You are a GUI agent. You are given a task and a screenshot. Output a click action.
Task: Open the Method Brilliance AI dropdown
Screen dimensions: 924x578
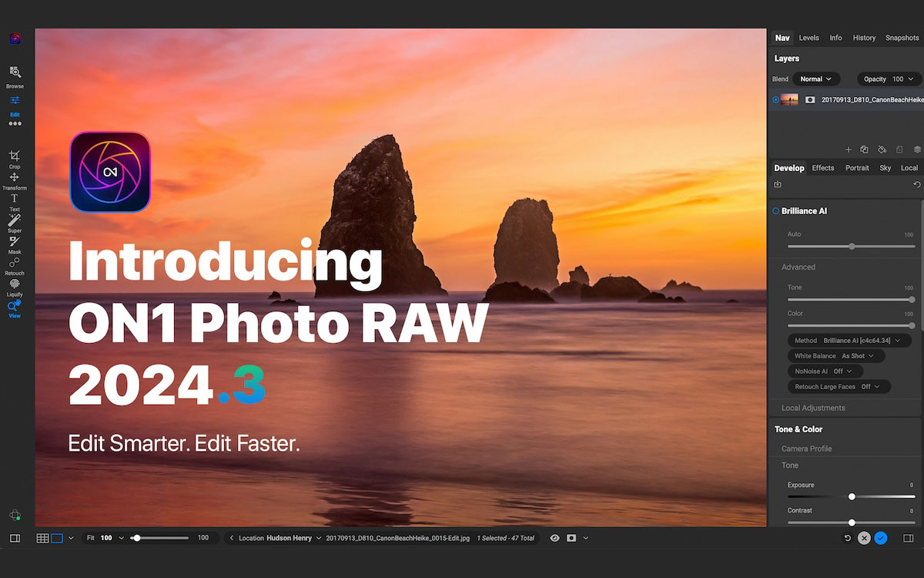point(849,340)
